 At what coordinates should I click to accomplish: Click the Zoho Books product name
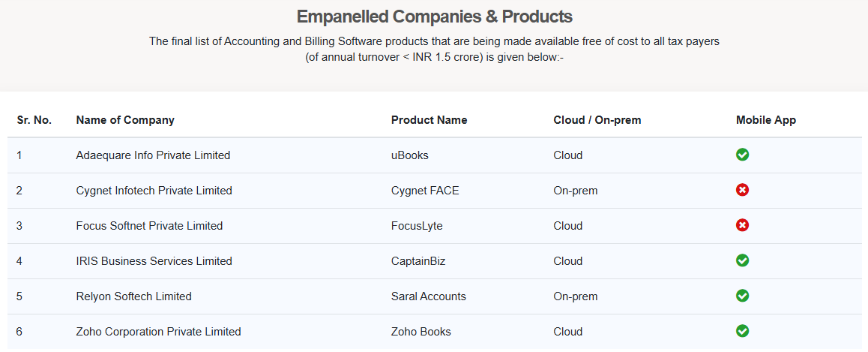pyautogui.click(x=421, y=332)
